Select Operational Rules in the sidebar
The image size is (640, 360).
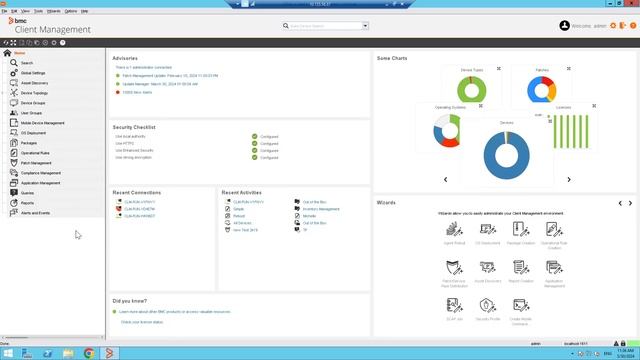click(x=35, y=153)
